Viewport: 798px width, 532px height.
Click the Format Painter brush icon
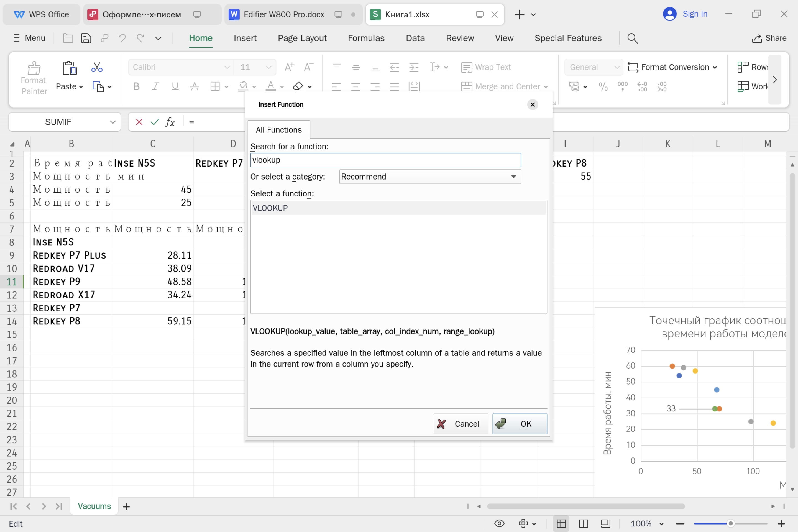coord(34,68)
